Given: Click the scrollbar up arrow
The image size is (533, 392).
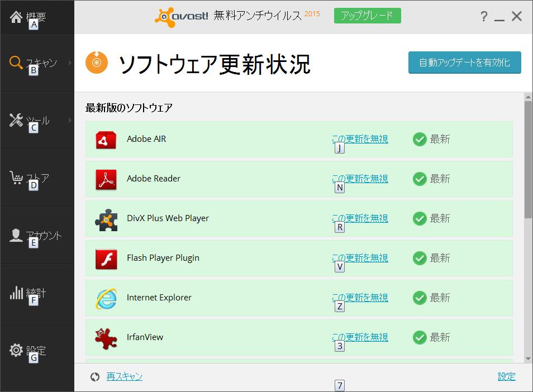Looking at the screenshot, I should [528, 97].
